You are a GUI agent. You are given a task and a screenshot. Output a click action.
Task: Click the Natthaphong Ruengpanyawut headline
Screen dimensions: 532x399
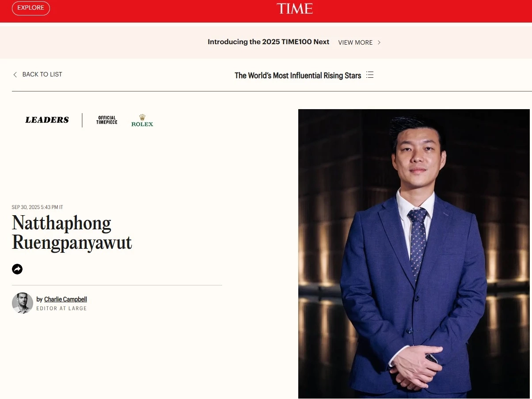coord(72,233)
